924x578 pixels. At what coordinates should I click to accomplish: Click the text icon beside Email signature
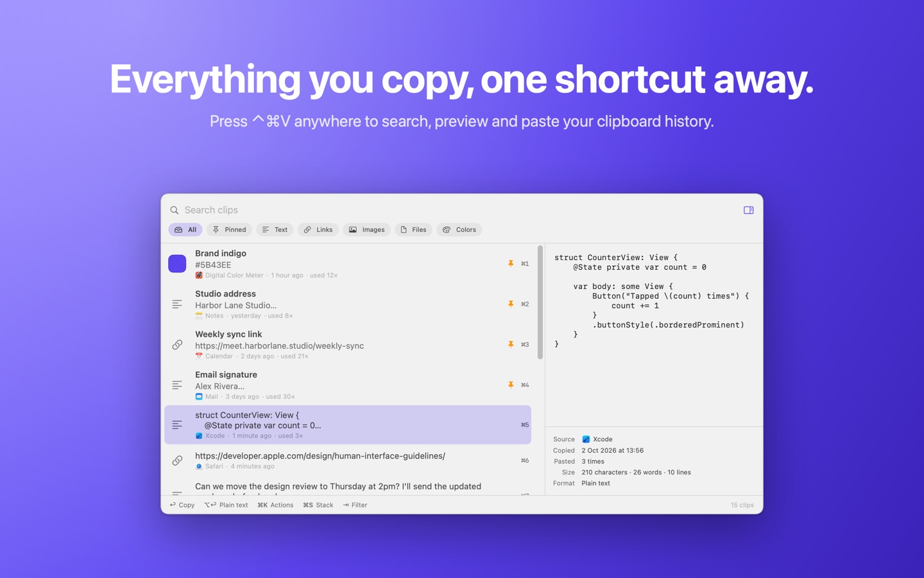[x=177, y=385]
